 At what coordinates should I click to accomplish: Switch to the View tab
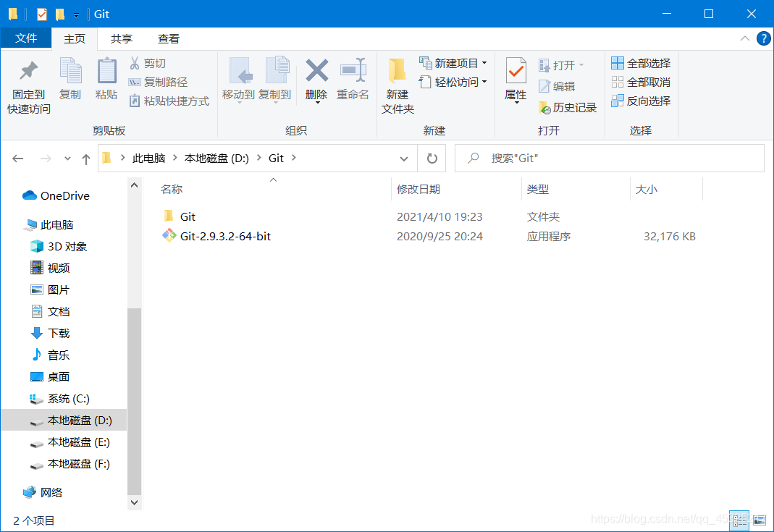pyautogui.click(x=169, y=39)
